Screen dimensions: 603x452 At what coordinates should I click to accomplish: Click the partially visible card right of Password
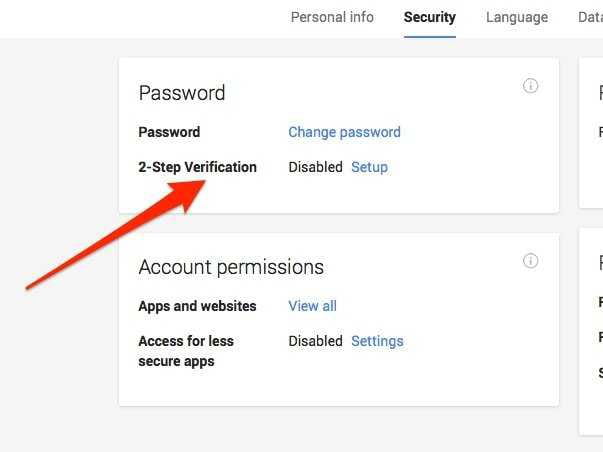(x=591, y=133)
